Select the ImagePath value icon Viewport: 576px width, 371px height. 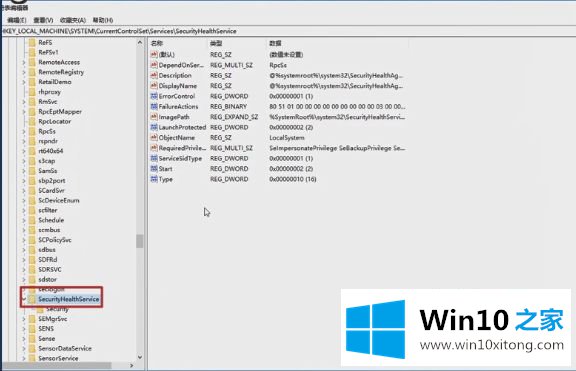(154, 117)
